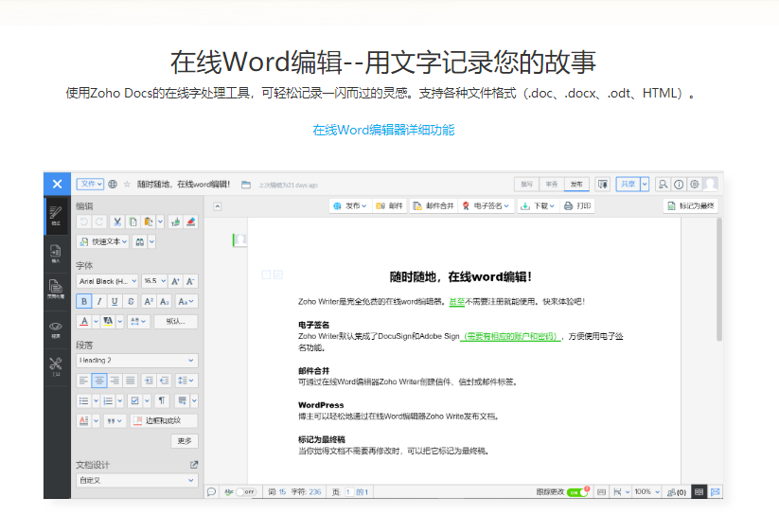Click the envelope icon at status bar end
Screen dimensions: 779x532
pyautogui.click(x=716, y=491)
